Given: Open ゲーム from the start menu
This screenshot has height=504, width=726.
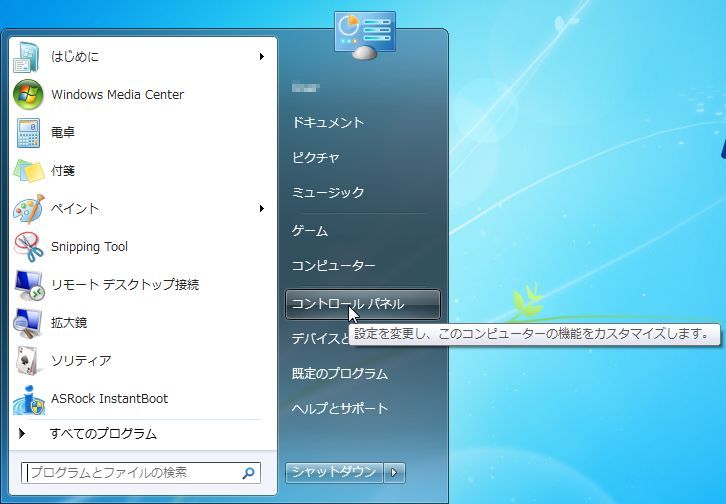Looking at the screenshot, I should (310, 230).
